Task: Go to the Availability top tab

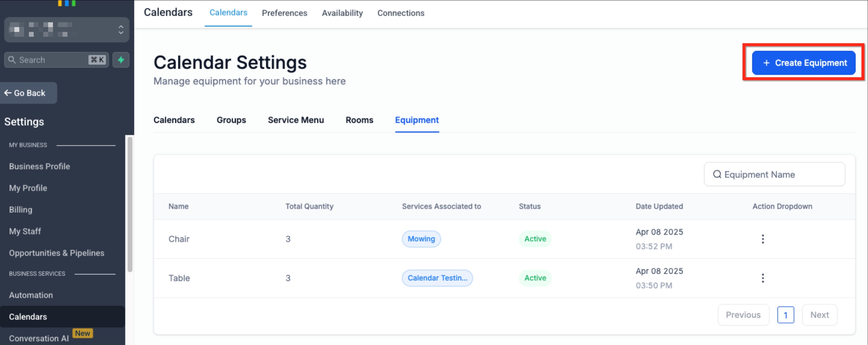Action: pyautogui.click(x=342, y=13)
